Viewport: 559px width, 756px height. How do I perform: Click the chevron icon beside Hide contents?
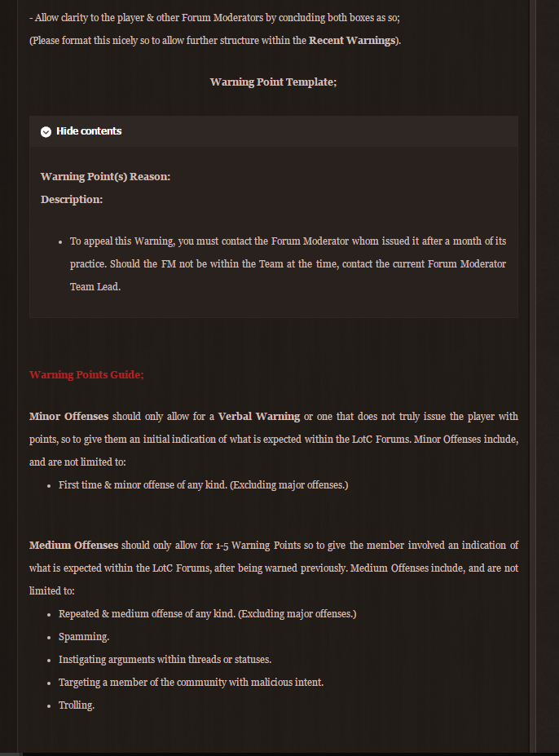(x=46, y=131)
